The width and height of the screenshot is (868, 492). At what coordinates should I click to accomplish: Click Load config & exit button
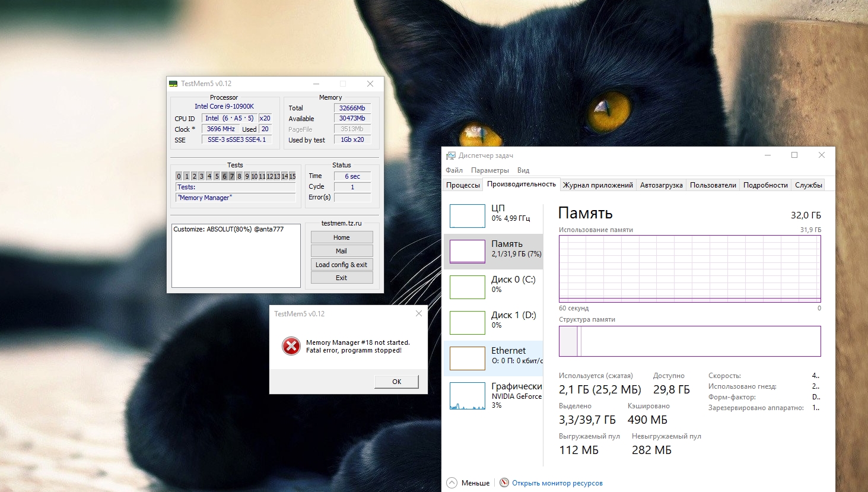[x=342, y=265]
